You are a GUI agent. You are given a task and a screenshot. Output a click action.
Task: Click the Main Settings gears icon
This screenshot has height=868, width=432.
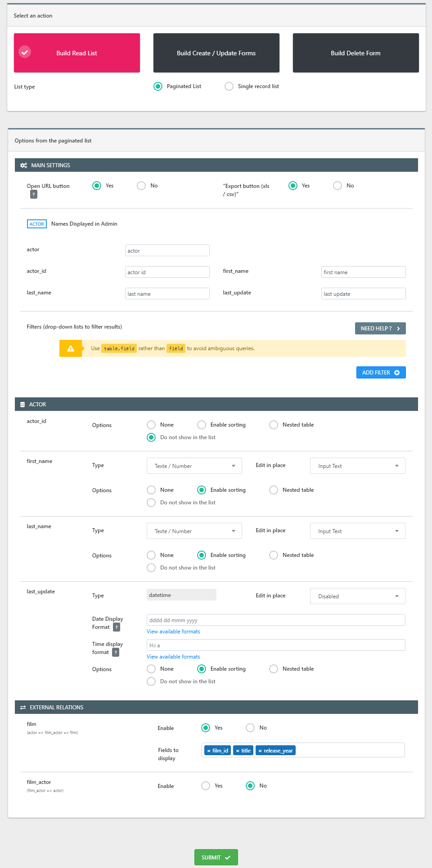click(23, 165)
